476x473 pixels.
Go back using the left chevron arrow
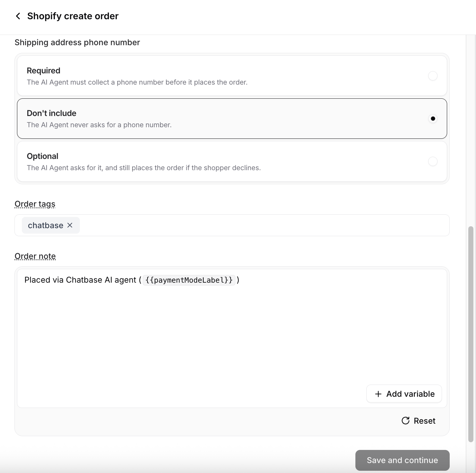coord(18,16)
